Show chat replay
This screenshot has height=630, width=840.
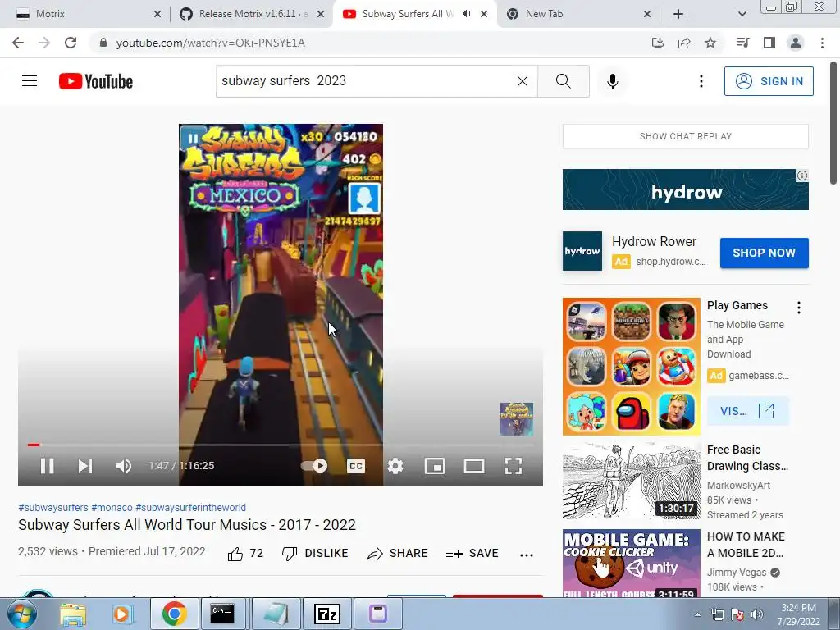tap(685, 137)
